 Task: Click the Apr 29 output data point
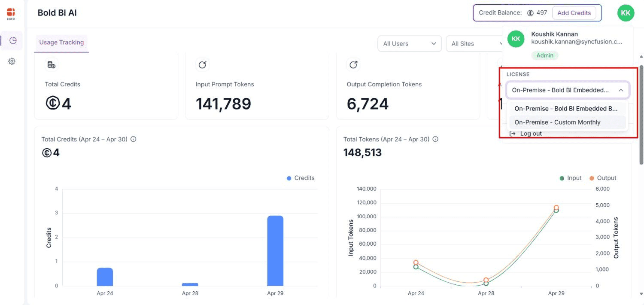(556, 207)
